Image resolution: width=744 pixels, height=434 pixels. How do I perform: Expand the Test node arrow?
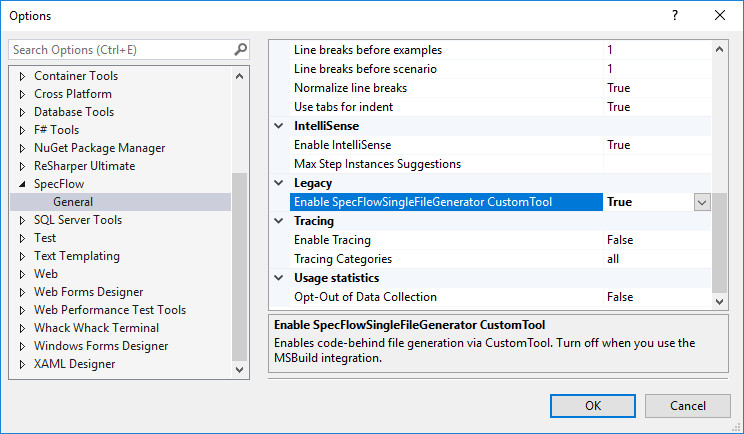click(x=22, y=238)
